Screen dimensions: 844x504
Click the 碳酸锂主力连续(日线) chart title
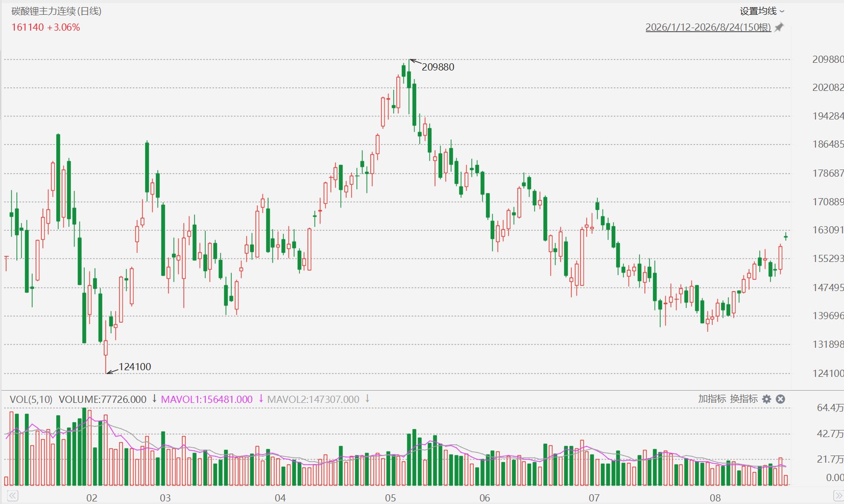coord(57,11)
